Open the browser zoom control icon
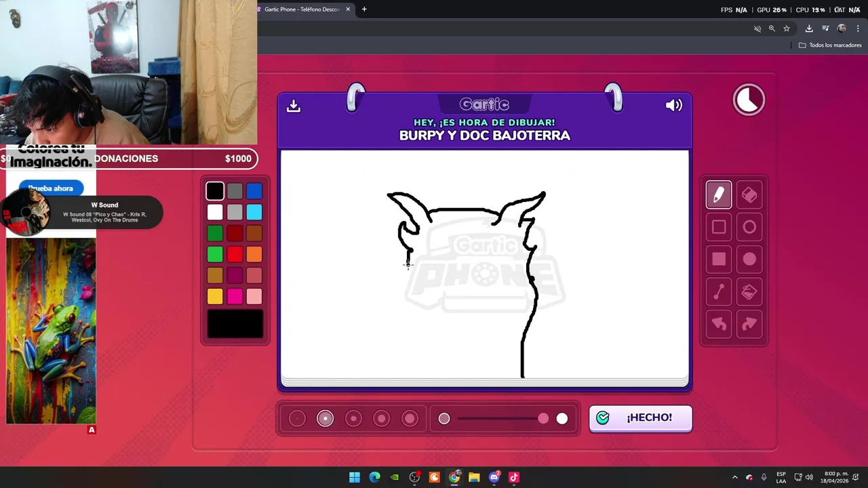 [772, 28]
